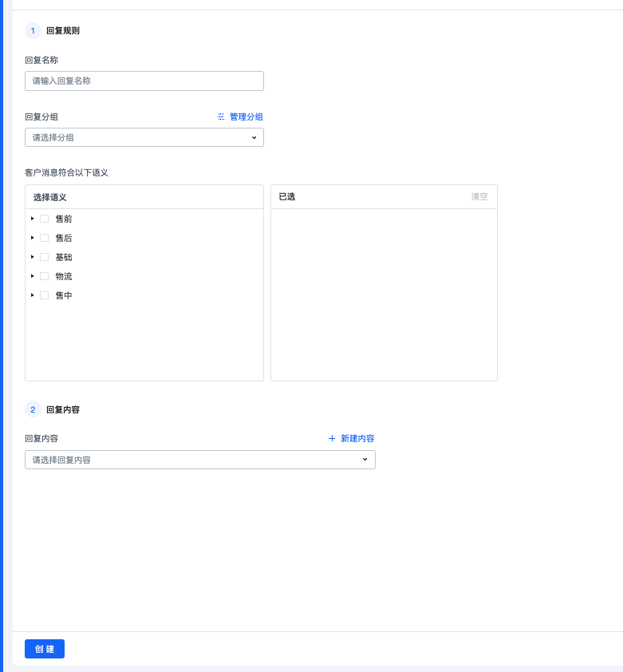Click the 回复规则 section heading
Image resolution: width=623 pixels, height=672 pixels.
tap(63, 31)
